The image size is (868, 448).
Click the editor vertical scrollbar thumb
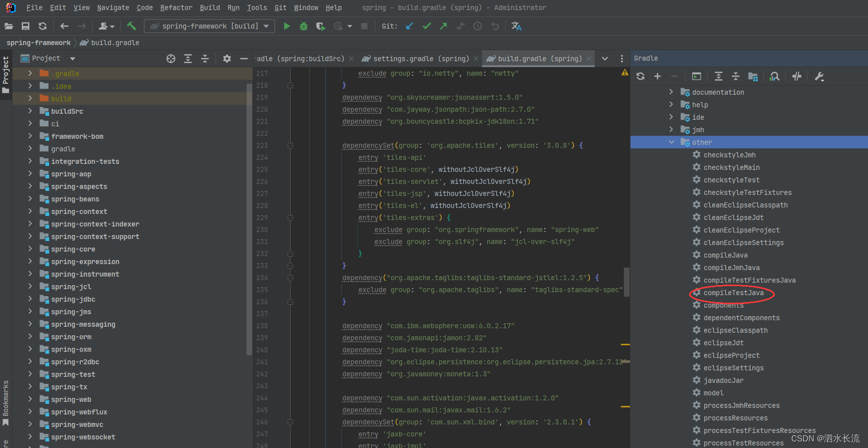coord(626,282)
